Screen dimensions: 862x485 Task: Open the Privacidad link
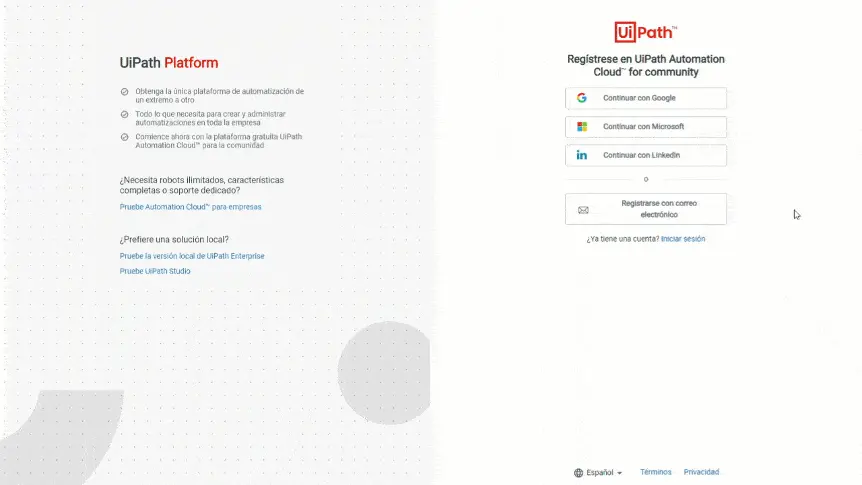pos(701,472)
